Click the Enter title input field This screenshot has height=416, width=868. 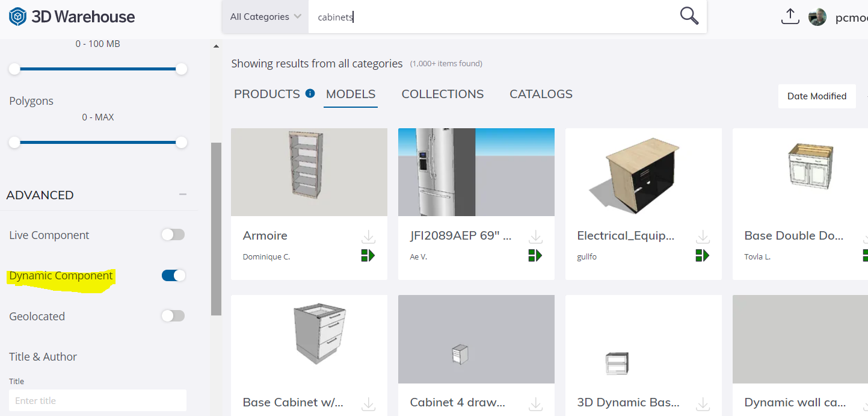(x=97, y=400)
